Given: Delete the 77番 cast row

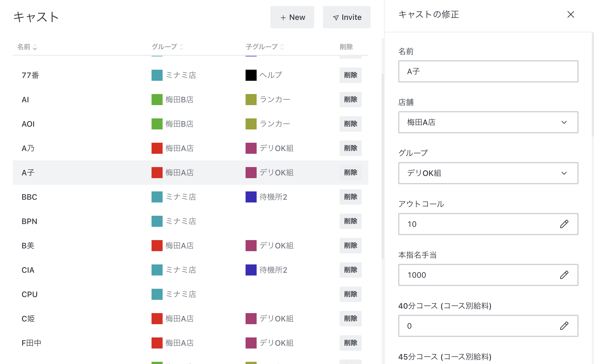Looking at the screenshot, I should [350, 75].
